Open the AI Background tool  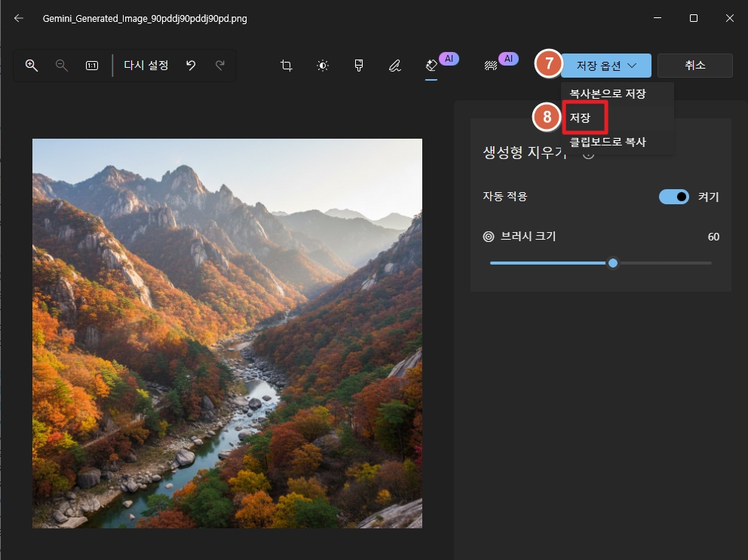(x=491, y=66)
